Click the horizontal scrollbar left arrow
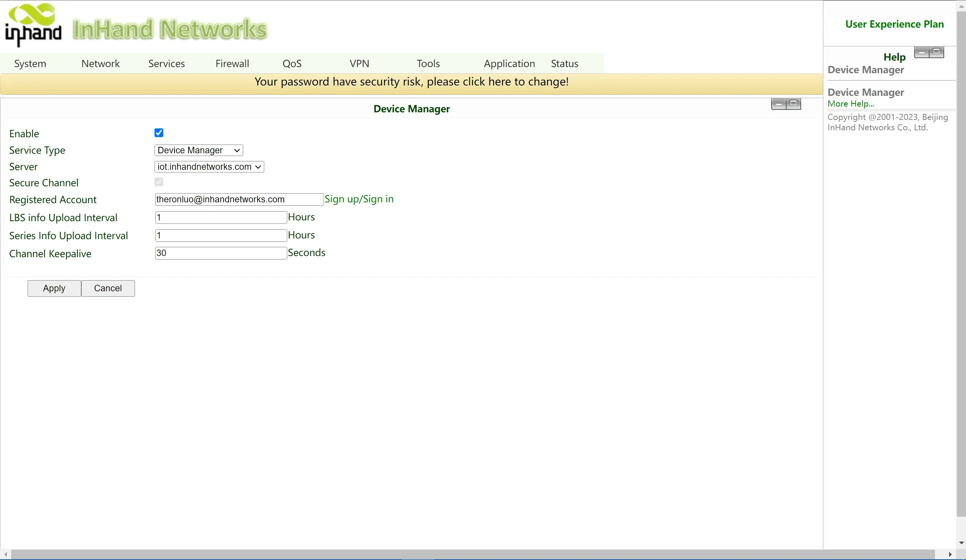 point(5,554)
